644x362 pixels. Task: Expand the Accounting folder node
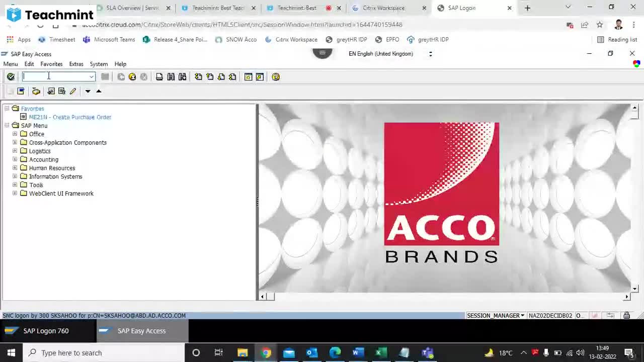[15, 159]
